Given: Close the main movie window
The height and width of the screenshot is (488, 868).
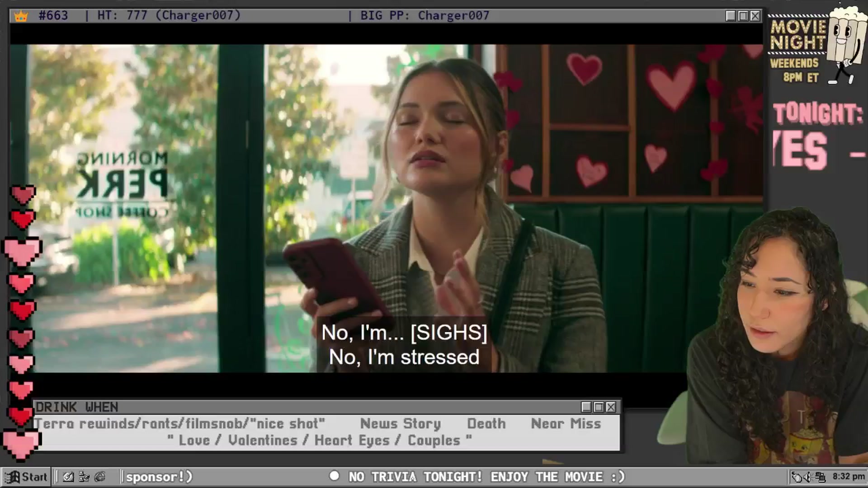Looking at the screenshot, I should tap(755, 16).
